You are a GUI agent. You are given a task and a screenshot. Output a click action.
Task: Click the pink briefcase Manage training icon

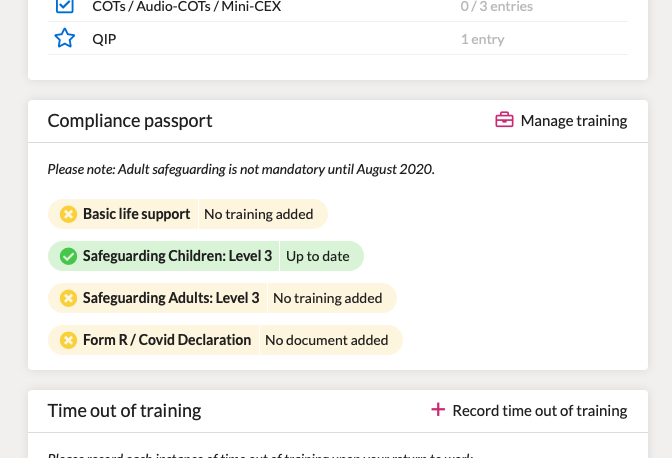[504, 120]
